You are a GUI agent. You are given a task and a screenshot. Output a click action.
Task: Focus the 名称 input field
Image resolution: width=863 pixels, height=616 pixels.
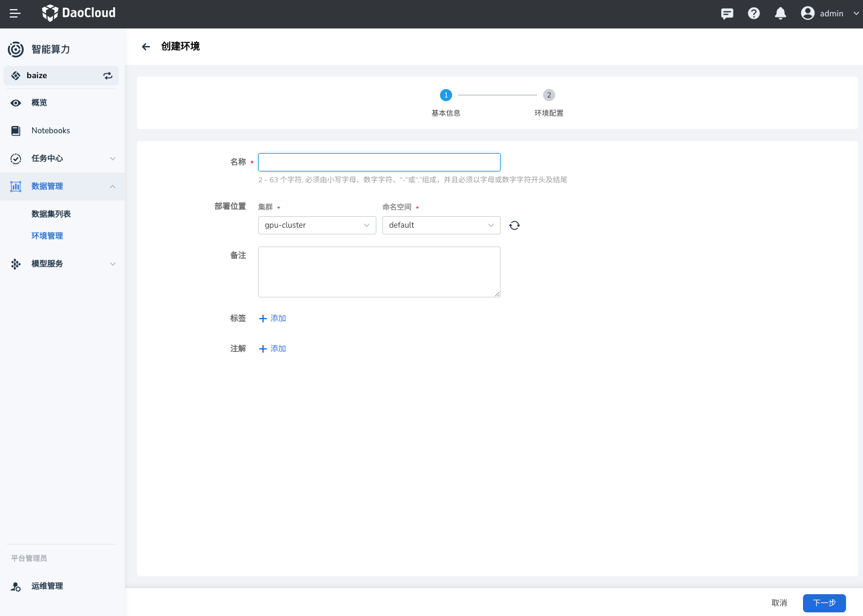(379, 162)
